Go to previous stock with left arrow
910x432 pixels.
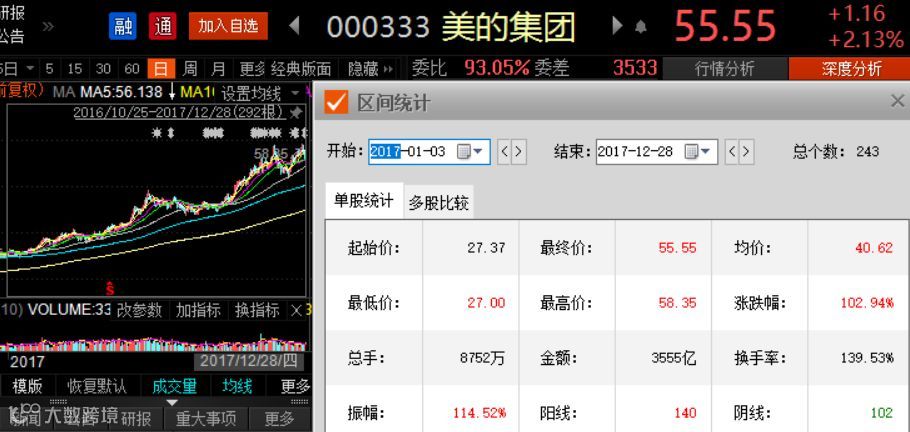(x=294, y=26)
